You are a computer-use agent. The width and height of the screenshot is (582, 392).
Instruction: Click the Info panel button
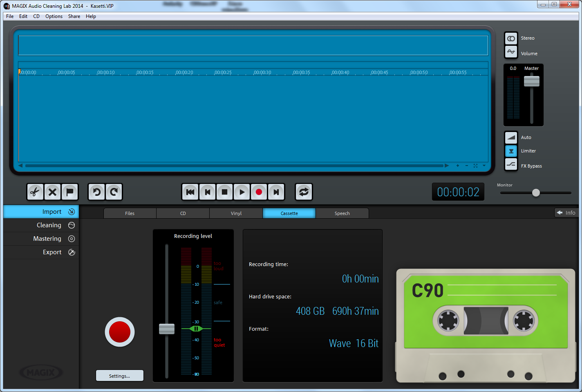pyautogui.click(x=566, y=213)
